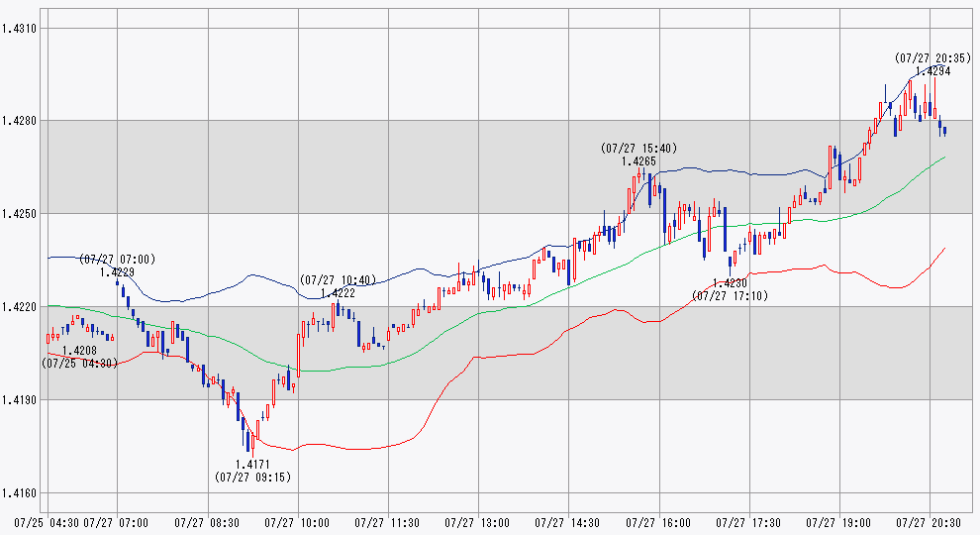Viewport: 980px width, 535px height.
Task: Click the 07/25 04:30 time axis label
Action: click(x=47, y=522)
